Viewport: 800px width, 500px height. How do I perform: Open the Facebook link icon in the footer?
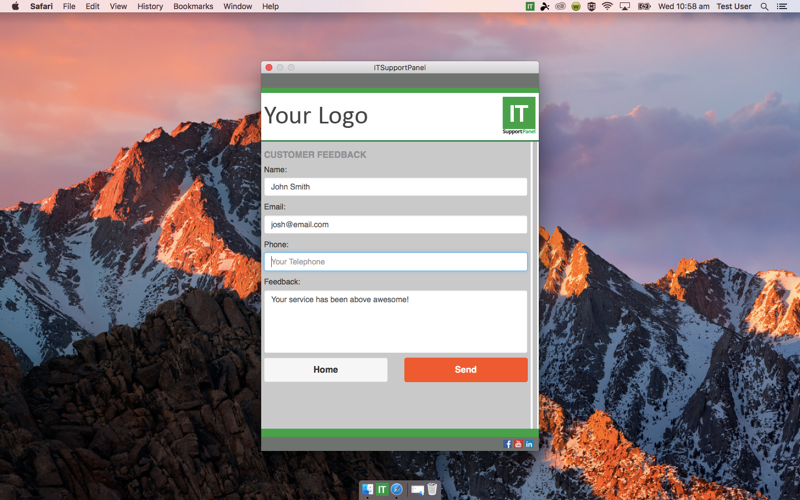507,444
